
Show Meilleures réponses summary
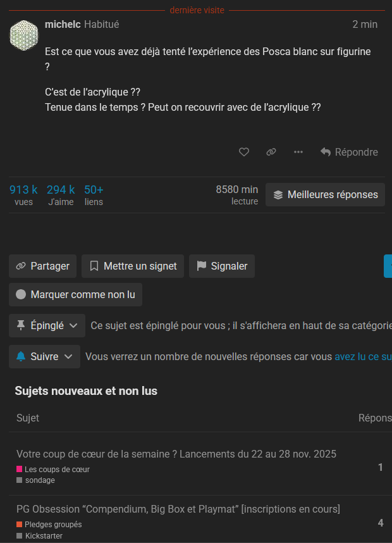click(325, 195)
